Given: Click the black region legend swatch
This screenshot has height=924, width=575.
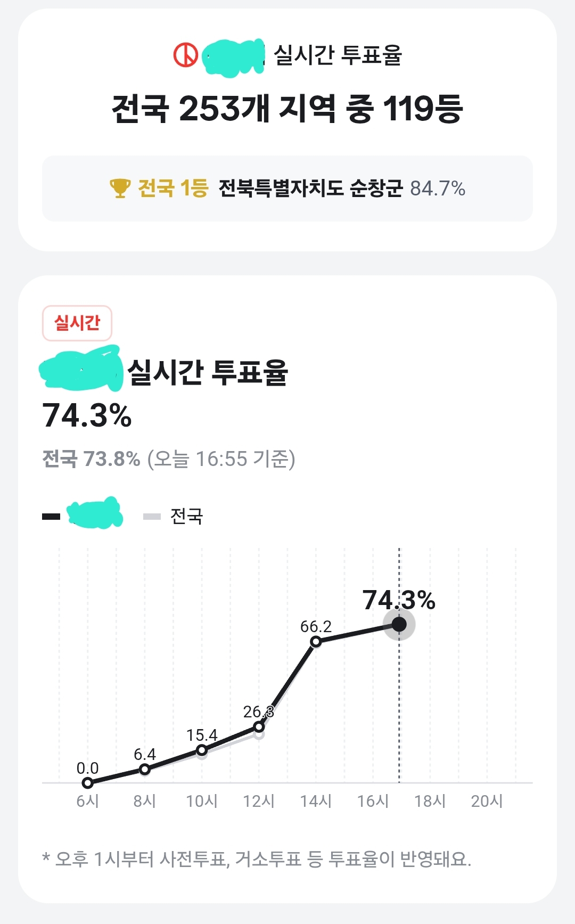Looking at the screenshot, I should point(51,516).
